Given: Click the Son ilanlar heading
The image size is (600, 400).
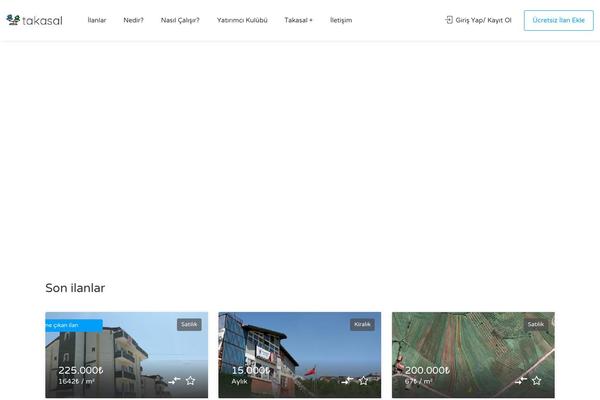Looking at the screenshot, I should [75, 288].
